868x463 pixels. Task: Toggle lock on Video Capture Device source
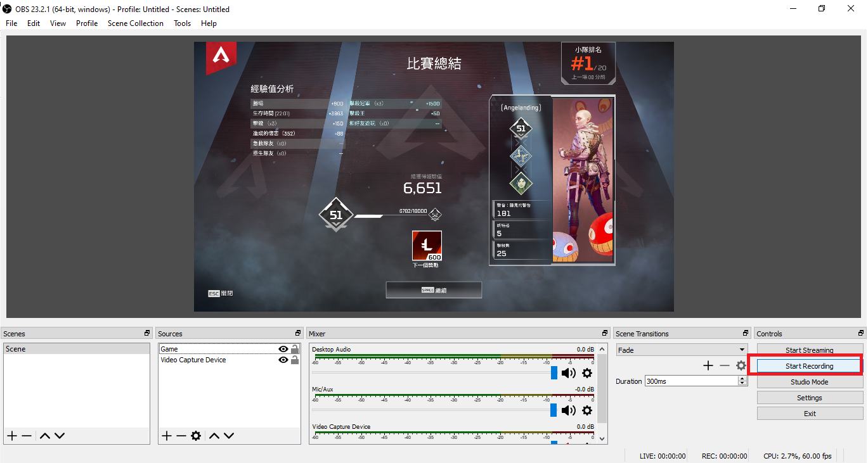pyautogui.click(x=295, y=360)
